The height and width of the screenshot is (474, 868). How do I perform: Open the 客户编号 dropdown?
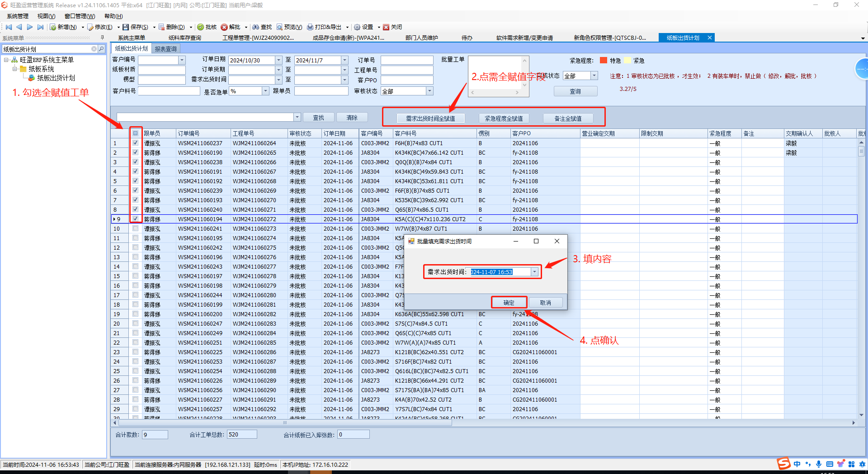point(182,60)
